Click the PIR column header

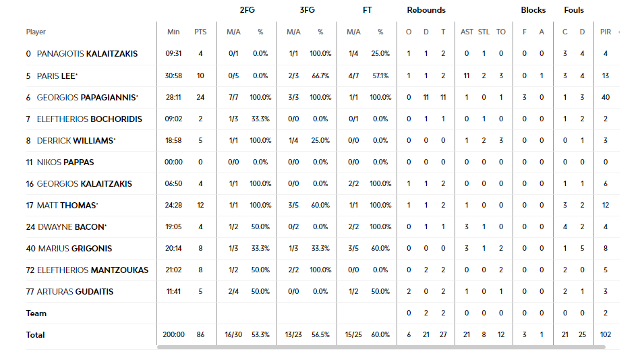[x=606, y=32]
